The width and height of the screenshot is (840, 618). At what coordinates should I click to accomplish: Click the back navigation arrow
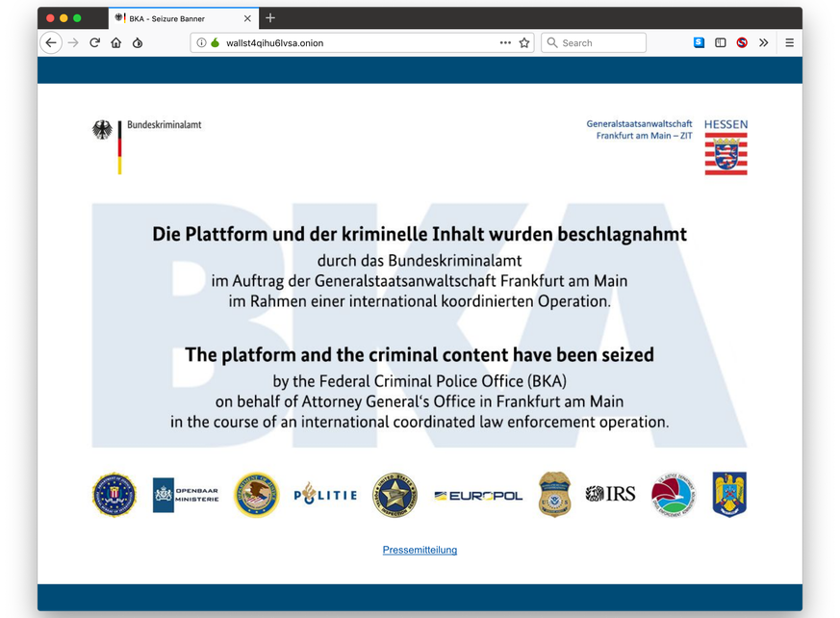coord(51,42)
